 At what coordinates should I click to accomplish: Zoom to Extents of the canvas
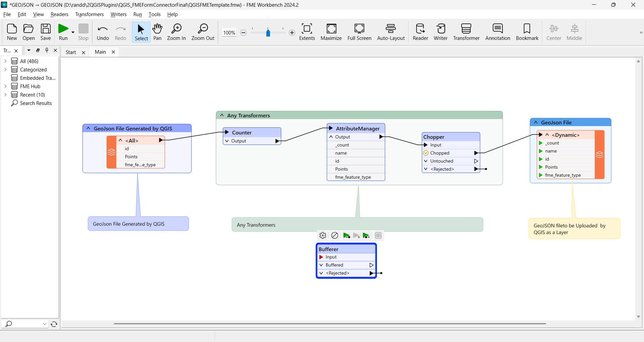click(307, 32)
